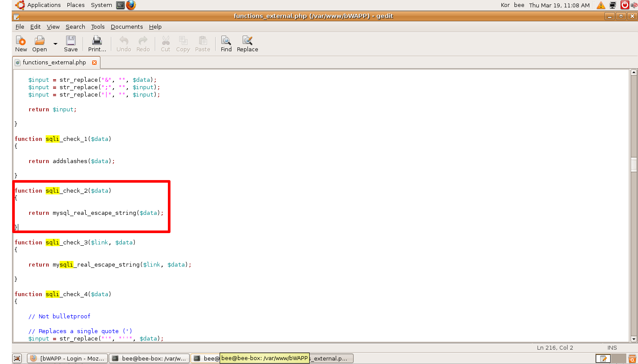Screen dimensions: 638x364
Task: Click the sqli_check_1 function name
Action: pyautogui.click(x=67, y=139)
